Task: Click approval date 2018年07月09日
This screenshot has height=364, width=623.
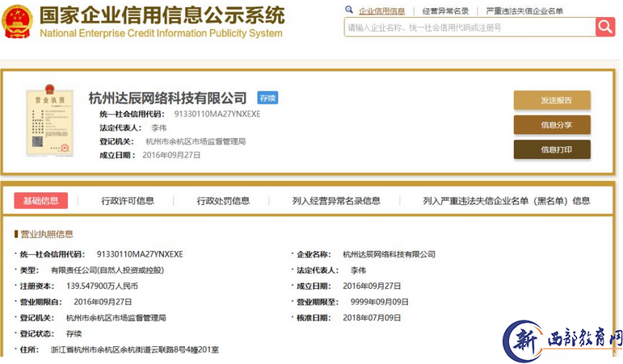Action: pos(372,318)
